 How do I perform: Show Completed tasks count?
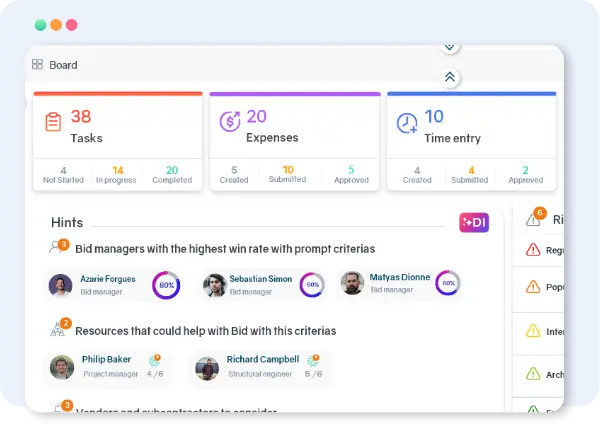click(172, 174)
